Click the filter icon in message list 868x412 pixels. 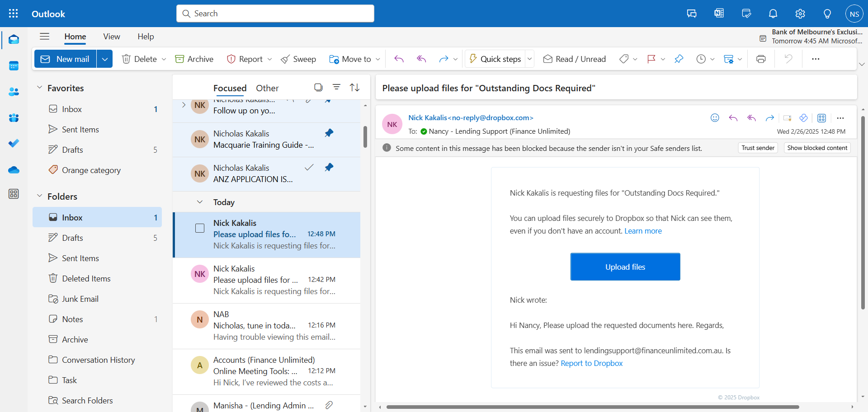click(336, 87)
